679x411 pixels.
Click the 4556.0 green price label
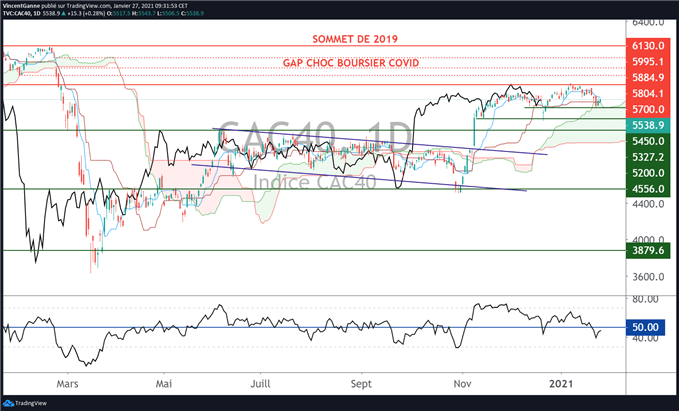648,189
